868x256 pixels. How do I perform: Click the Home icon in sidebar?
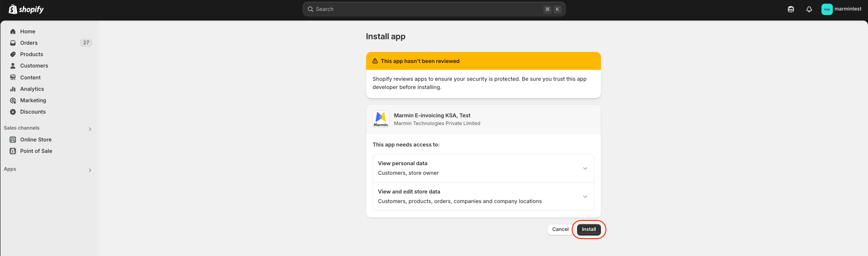pyautogui.click(x=13, y=31)
